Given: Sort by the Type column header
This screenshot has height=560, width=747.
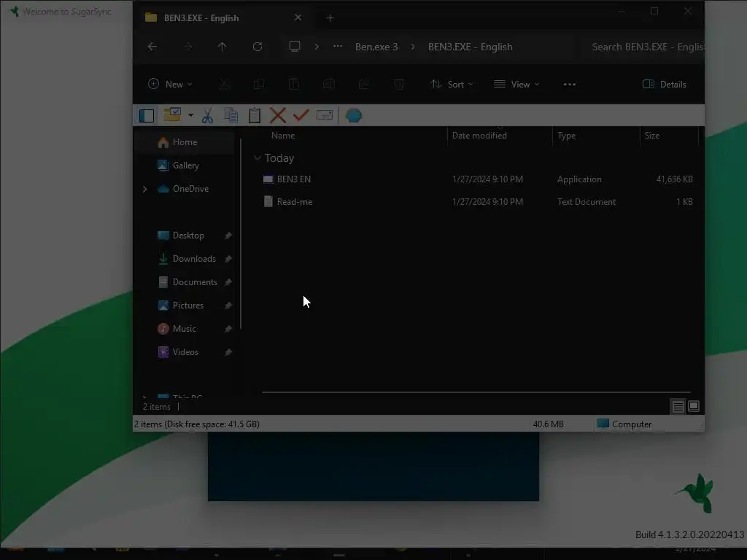Looking at the screenshot, I should (566, 136).
